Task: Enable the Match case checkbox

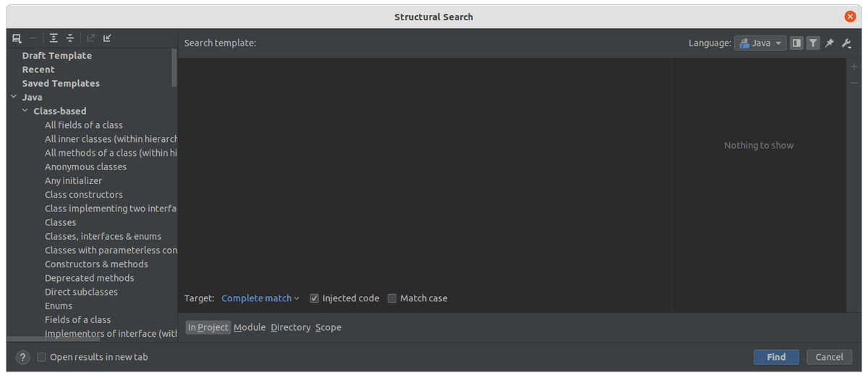Action: (x=392, y=298)
